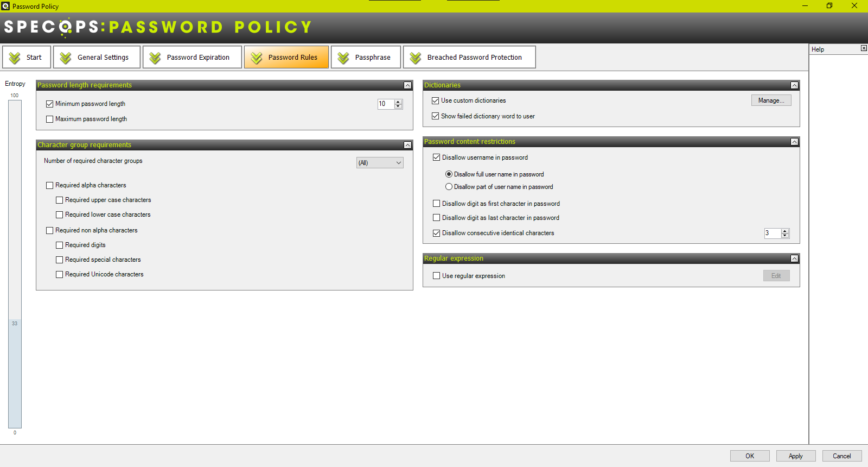Image resolution: width=868 pixels, height=467 pixels.
Task: Collapse the Regular expression section
Action: [794, 258]
